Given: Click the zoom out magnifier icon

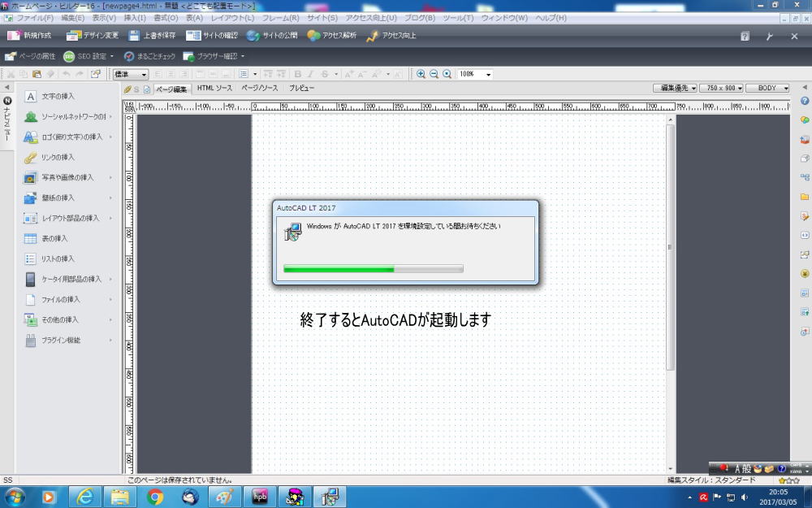Looking at the screenshot, I should (x=434, y=74).
